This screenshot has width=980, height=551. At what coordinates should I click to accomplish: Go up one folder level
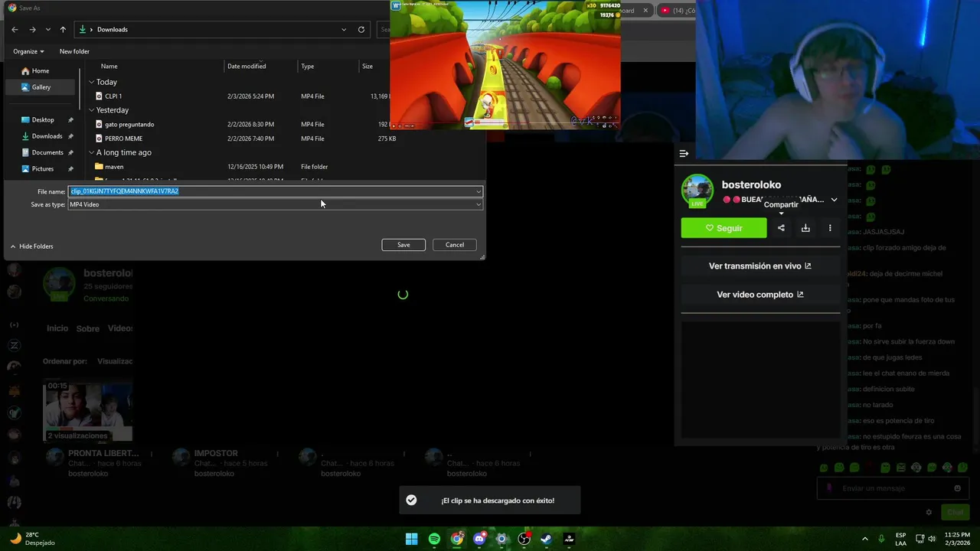click(63, 29)
